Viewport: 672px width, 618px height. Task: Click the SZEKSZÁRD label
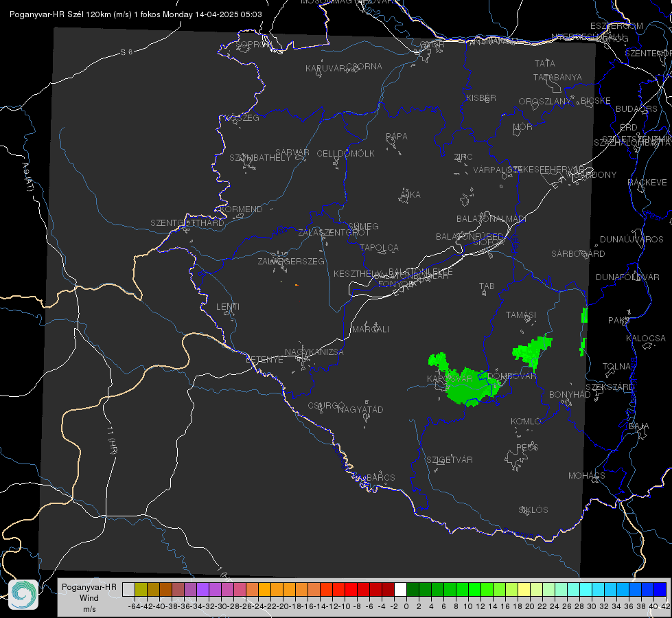(x=610, y=387)
